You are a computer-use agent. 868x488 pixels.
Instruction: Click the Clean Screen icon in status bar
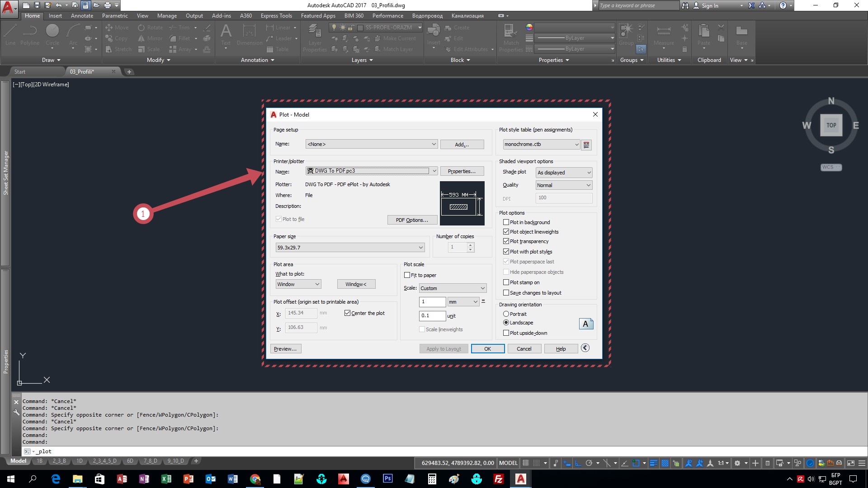(850, 463)
